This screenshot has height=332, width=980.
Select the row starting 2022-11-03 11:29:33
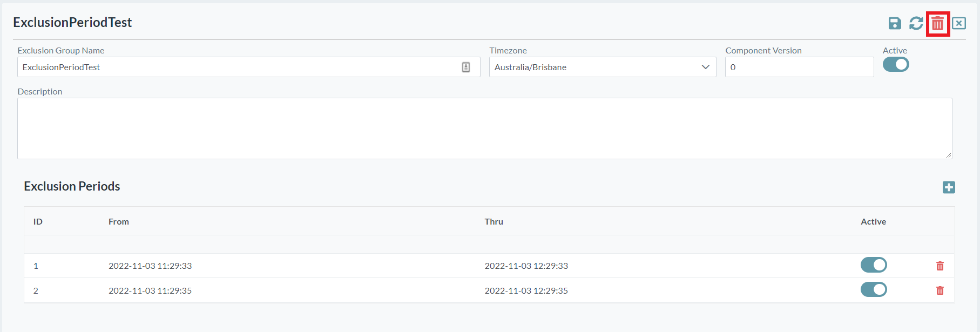(150, 266)
